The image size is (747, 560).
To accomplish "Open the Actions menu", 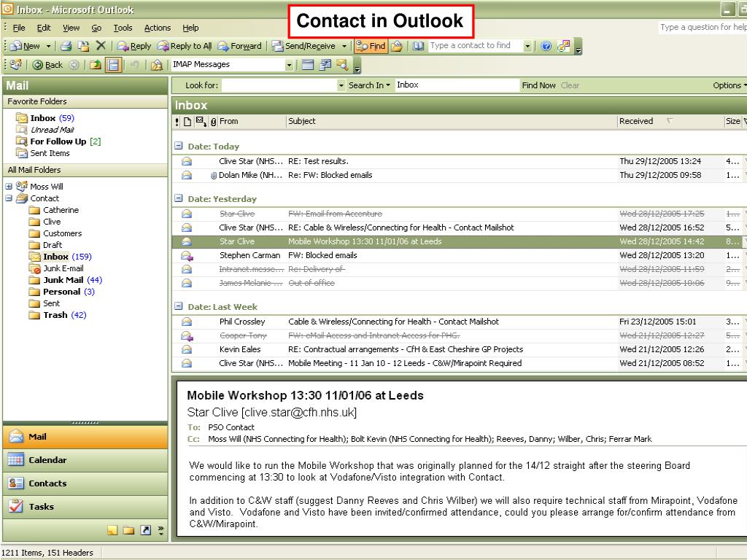I will [x=158, y=28].
